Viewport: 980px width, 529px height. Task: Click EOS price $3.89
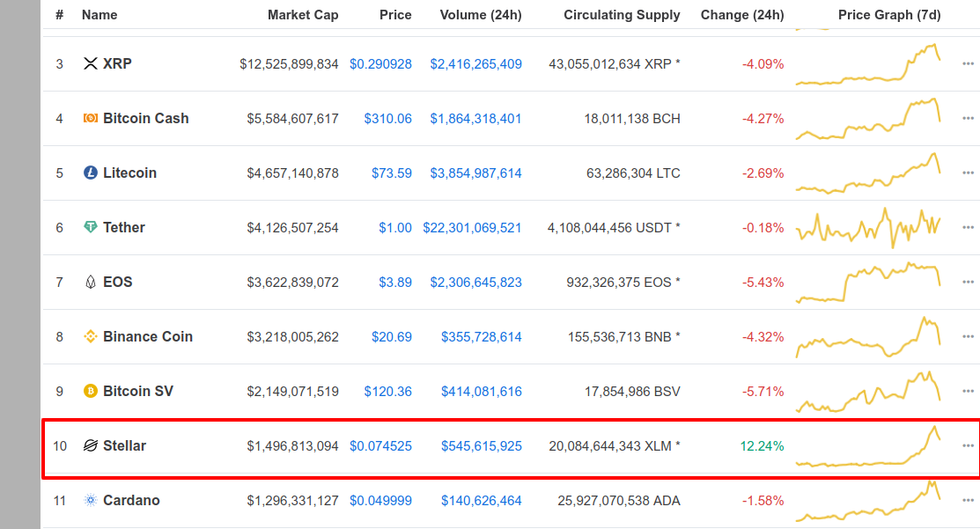(395, 283)
